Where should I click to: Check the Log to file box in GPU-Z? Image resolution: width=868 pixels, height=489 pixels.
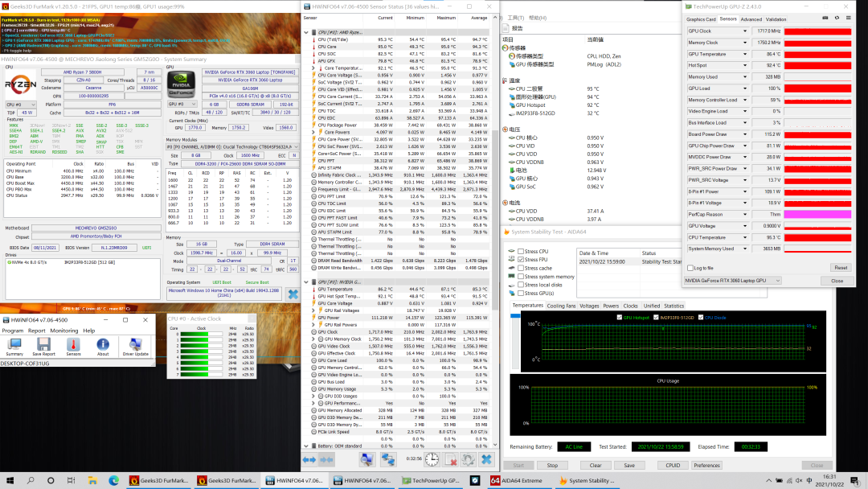[690, 268]
